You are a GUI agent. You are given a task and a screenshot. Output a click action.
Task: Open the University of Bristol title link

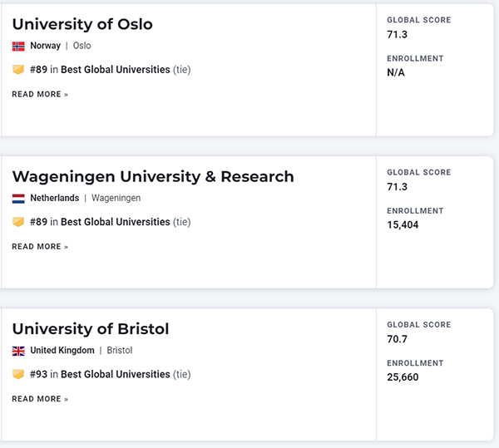tap(91, 329)
